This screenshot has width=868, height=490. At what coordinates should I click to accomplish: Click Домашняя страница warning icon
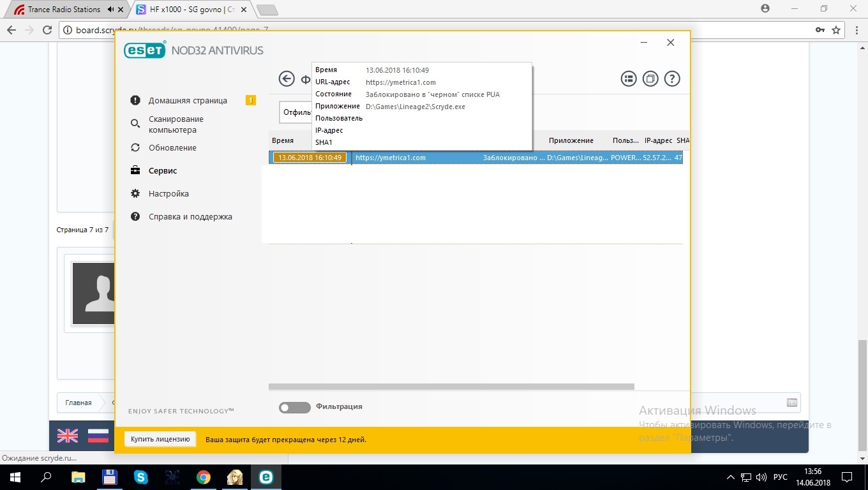(x=135, y=100)
